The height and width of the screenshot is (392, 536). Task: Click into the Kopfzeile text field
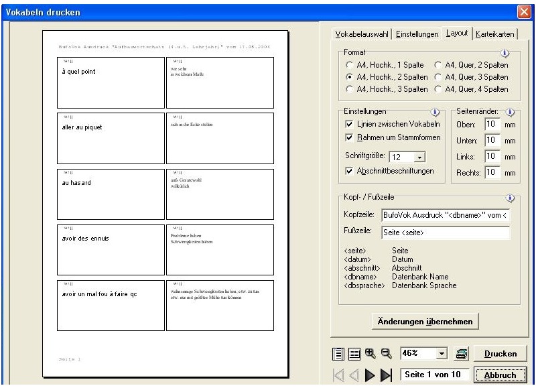(446, 215)
